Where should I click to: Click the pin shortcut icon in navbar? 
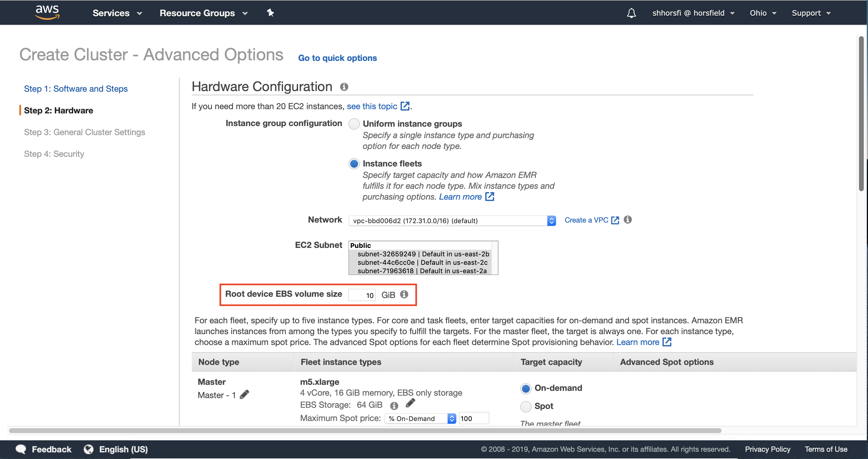coord(270,13)
